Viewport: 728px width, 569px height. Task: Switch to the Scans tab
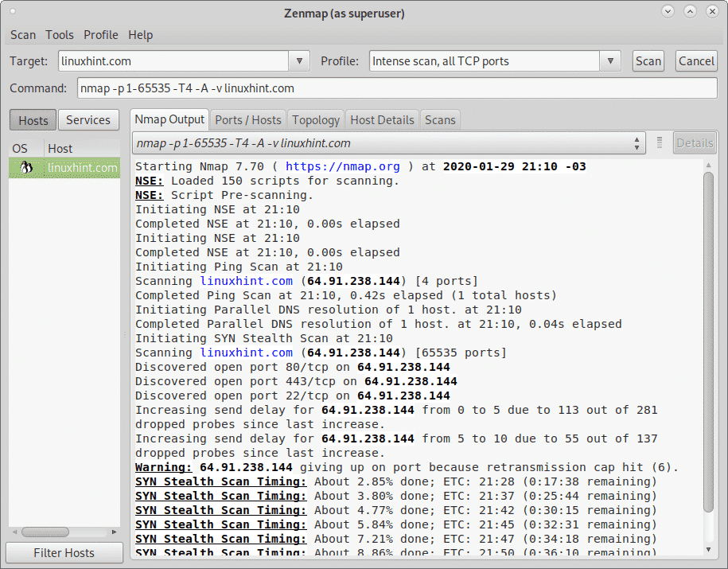click(440, 120)
